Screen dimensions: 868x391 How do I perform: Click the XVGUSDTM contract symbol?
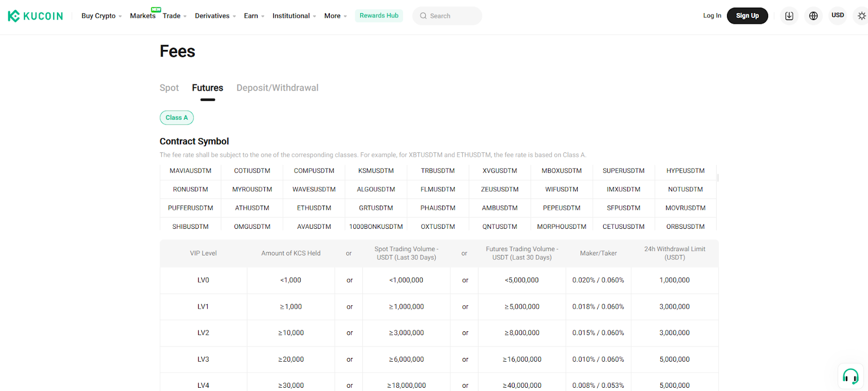[500, 171]
